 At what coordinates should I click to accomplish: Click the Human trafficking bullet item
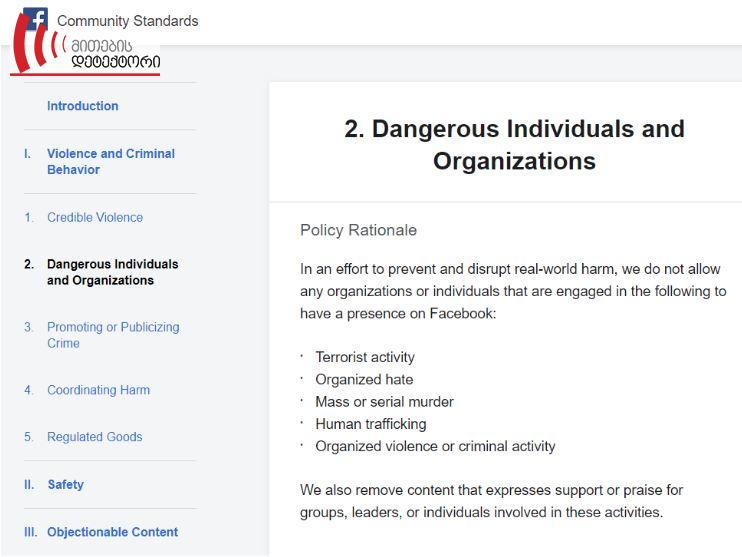[371, 424]
